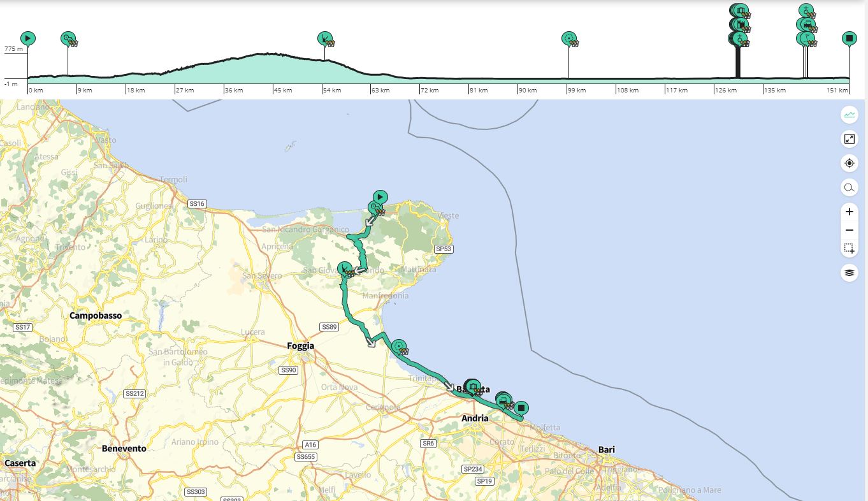Open the map search magnifier
Screen dimensions: 868x501
coord(849,187)
